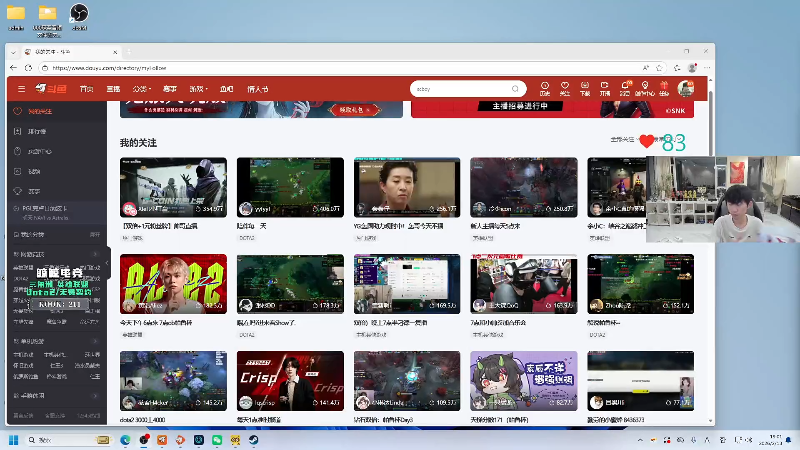Collapse the left sidebar with arrow handle
Viewport: 800px width, 450px height.
tap(107, 264)
